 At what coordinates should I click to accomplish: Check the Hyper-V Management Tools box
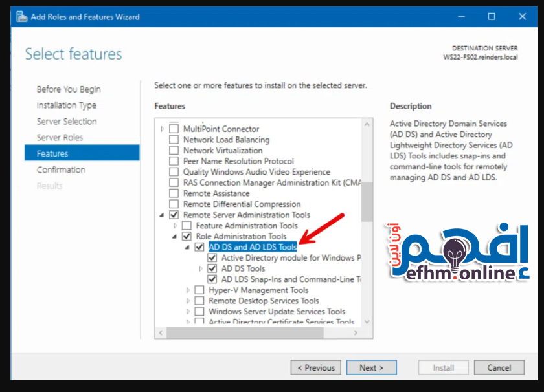pyautogui.click(x=199, y=290)
